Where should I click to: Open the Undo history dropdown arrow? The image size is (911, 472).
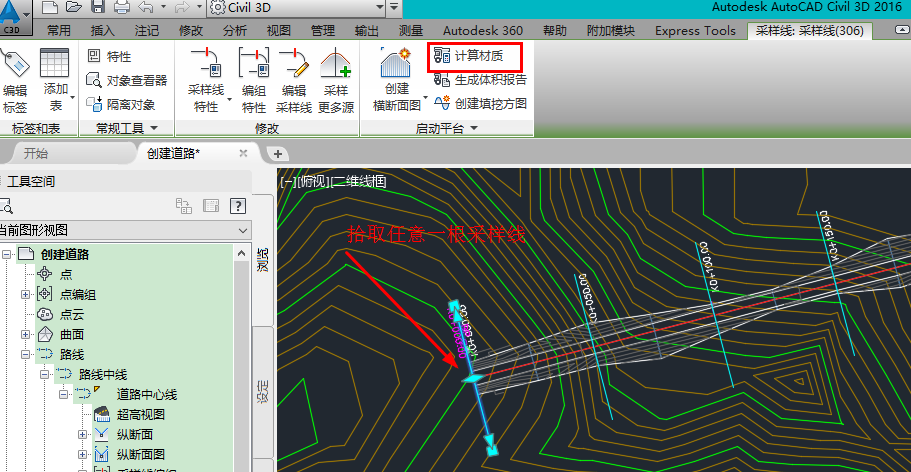[x=163, y=8]
